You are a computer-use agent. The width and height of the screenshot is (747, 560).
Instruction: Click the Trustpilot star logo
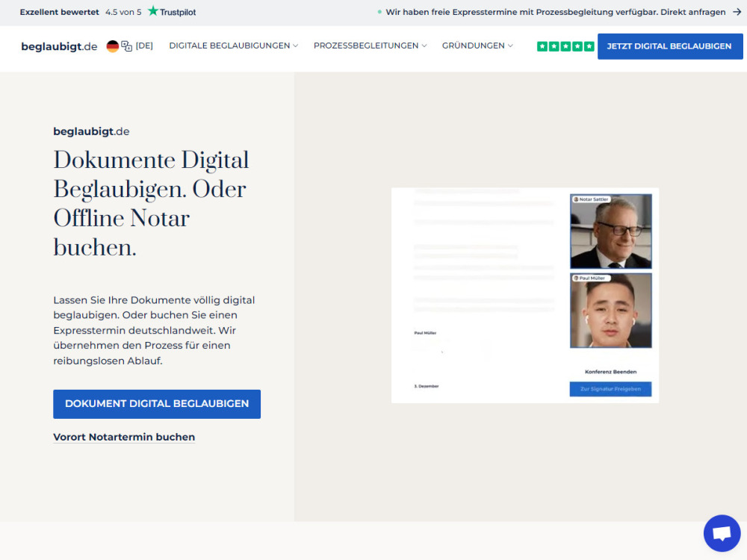pos(153,11)
